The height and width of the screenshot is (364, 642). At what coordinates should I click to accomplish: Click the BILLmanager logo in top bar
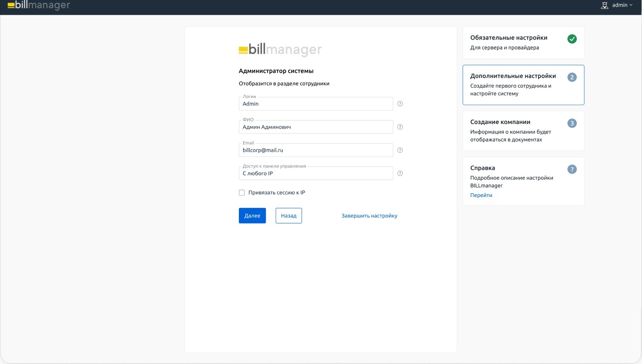[x=39, y=5]
